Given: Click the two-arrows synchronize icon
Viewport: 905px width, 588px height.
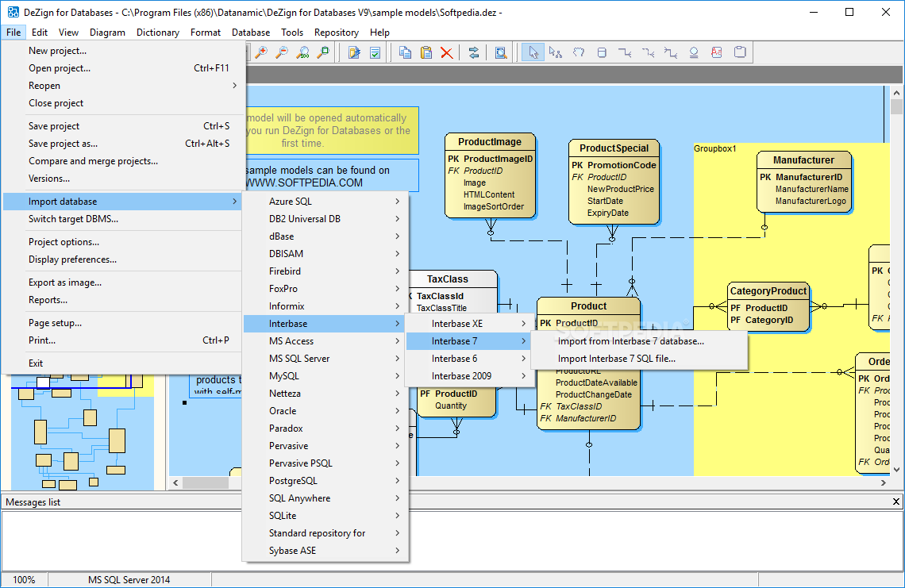Looking at the screenshot, I should pyautogui.click(x=474, y=52).
